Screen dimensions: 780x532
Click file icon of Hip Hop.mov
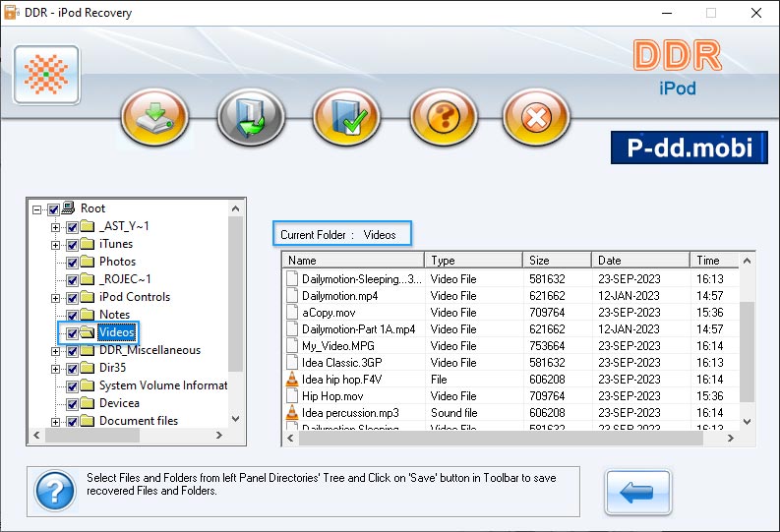click(x=292, y=395)
